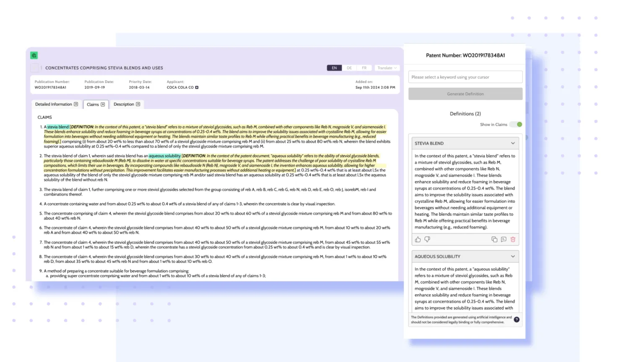The width and height of the screenshot is (644, 362).
Task: Click claim 8 text about concentrate
Action: click(x=216, y=259)
